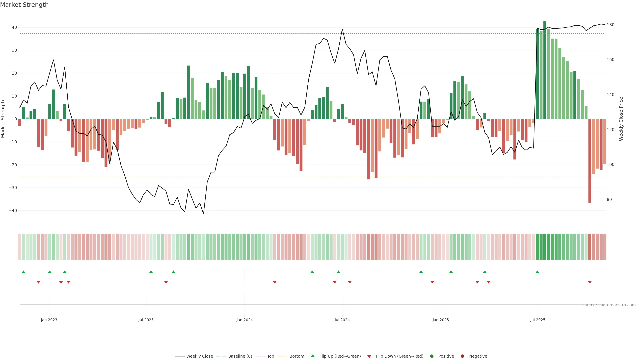The width and height of the screenshot is (644, 362).
Task: Click Flip Up green triangle legend icon
Action: click(312, 356)
